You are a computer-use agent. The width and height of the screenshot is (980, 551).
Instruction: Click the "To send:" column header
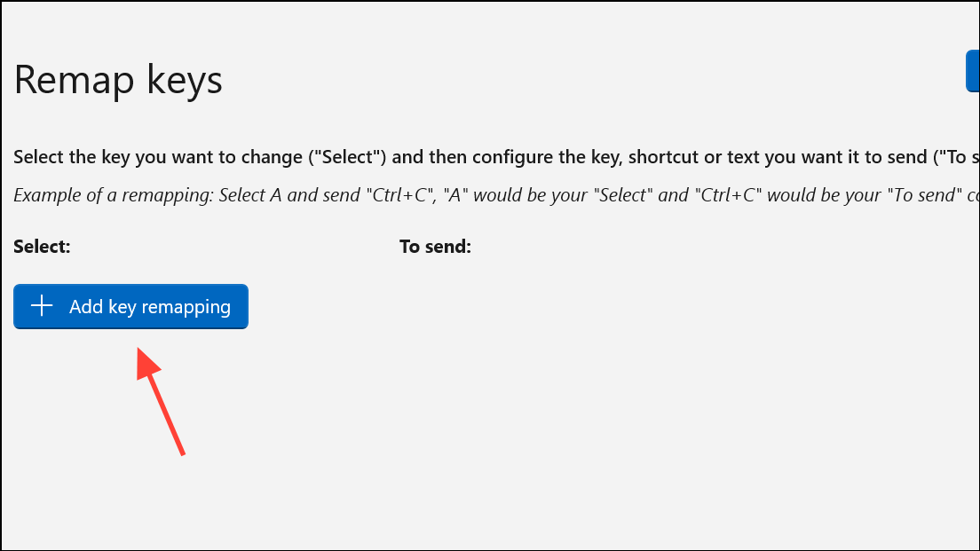point(435,247)
